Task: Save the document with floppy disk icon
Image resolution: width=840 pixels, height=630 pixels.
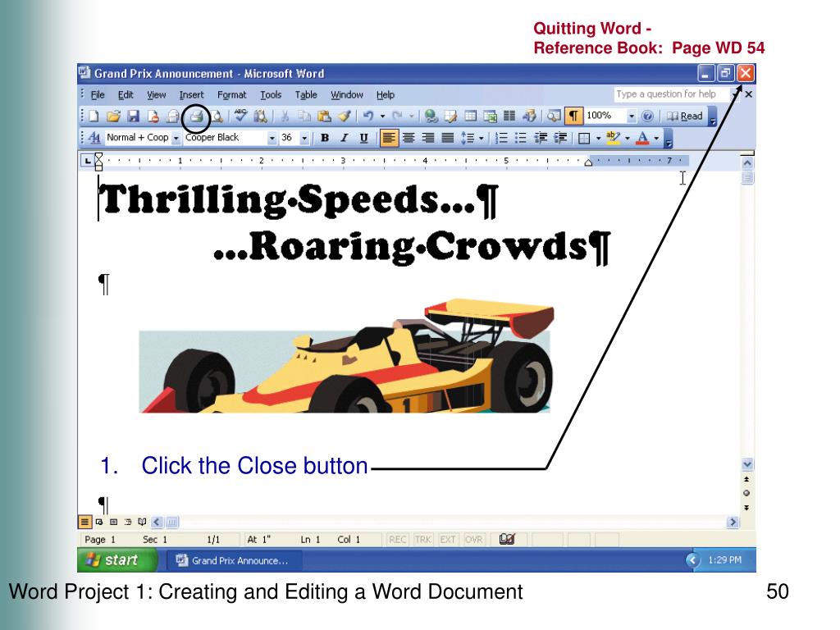Action: pos(133,116)
